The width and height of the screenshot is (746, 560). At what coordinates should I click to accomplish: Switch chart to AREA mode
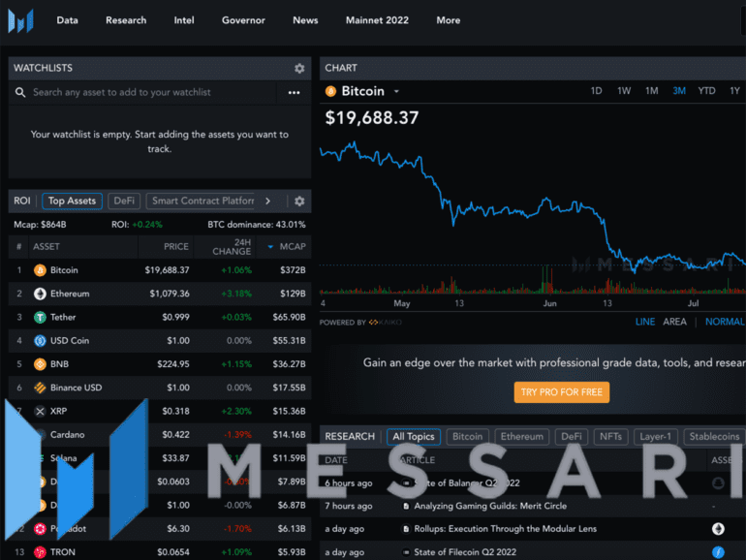click(674, 322)
